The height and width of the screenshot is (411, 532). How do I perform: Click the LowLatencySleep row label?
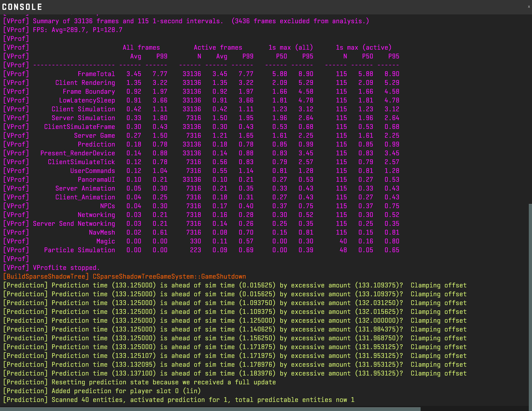[x=87, y=100]
